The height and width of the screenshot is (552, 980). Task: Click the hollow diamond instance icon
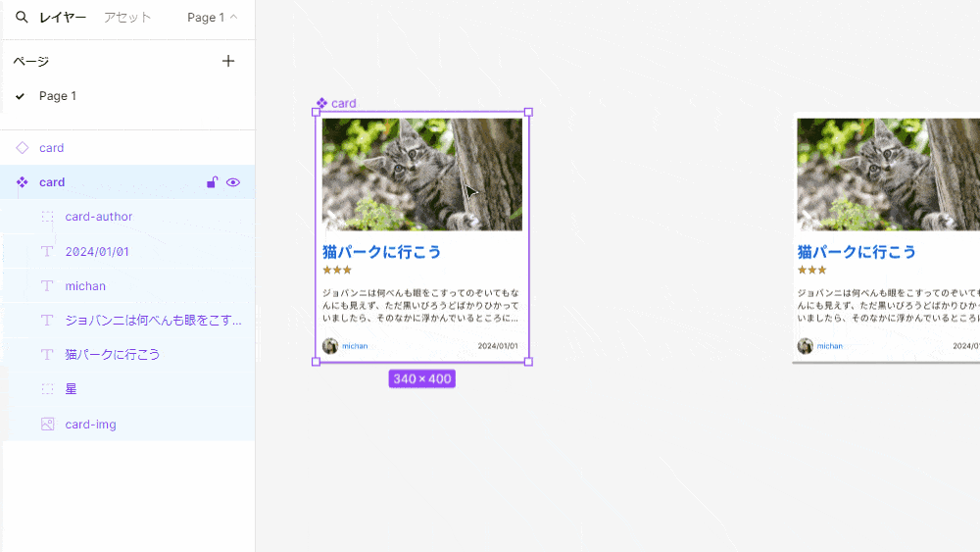pyautogui.click(x=23, y=147)
